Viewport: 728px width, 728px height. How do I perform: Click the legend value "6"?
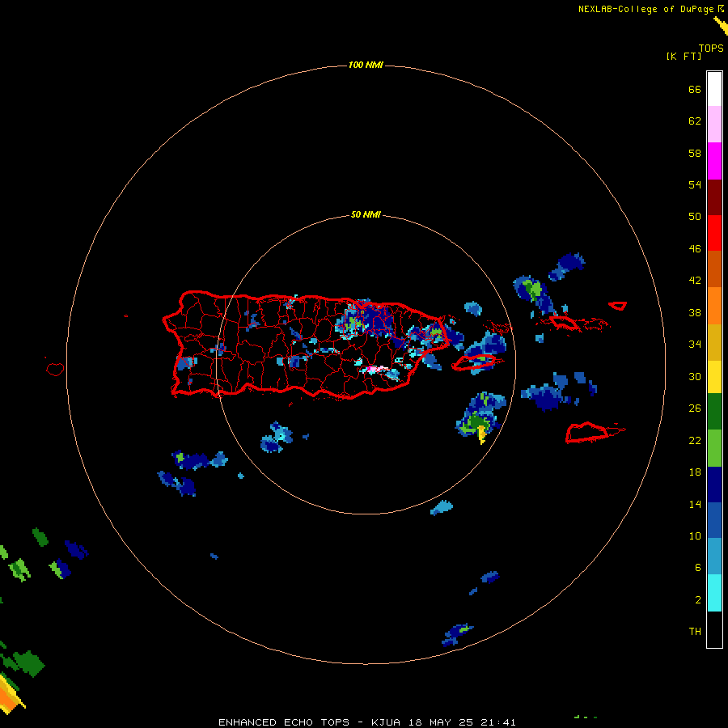pyautogui.click(x=697, y=568)
